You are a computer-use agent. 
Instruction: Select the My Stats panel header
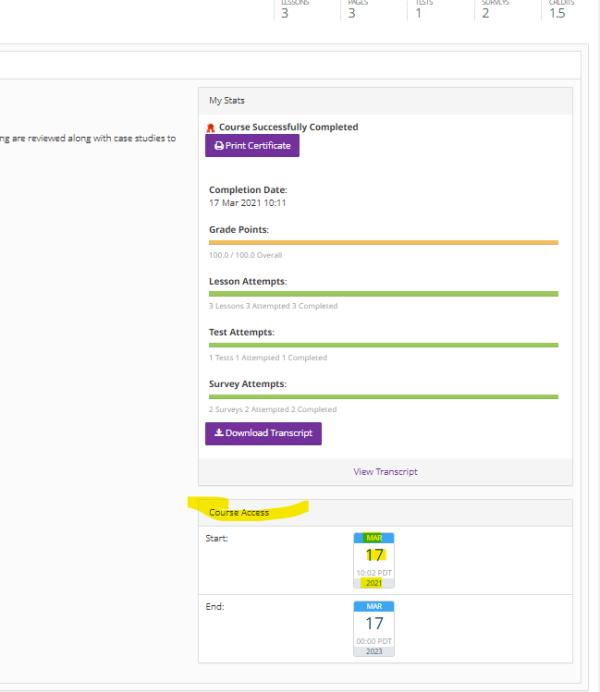point(385,101)
